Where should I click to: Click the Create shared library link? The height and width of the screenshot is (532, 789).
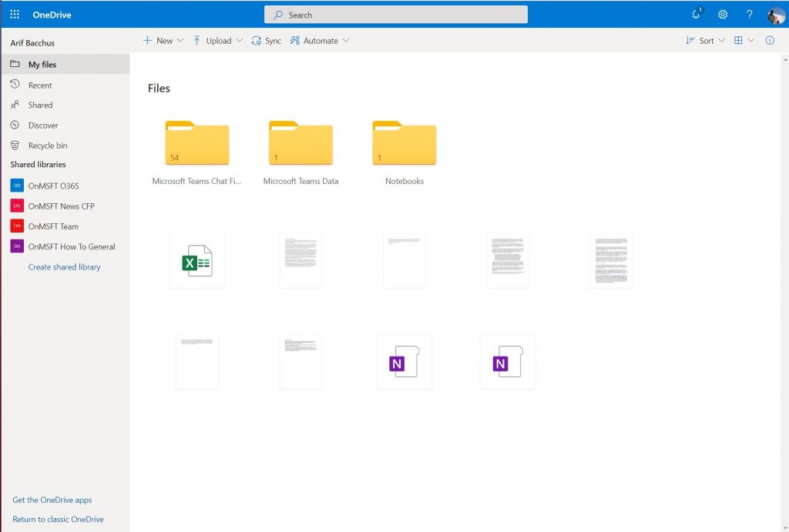[65, 267]
